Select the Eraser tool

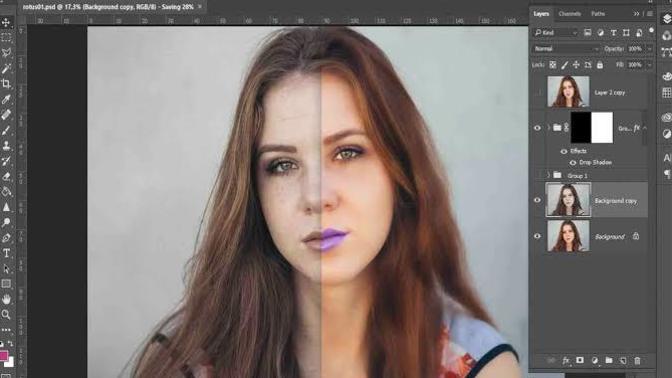point(6,176)
